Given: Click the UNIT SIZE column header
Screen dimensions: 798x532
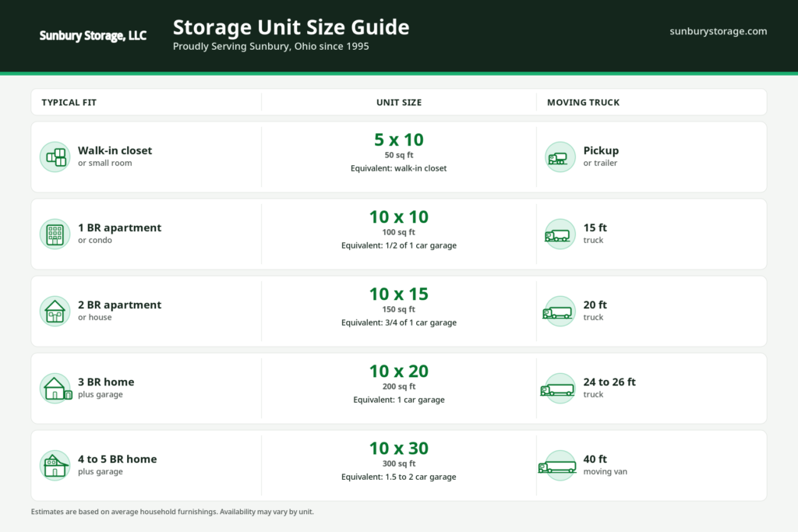Looking at the screenshot, I should 399,102.
